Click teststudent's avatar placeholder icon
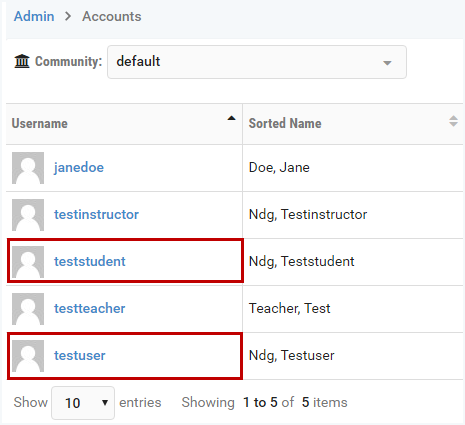This screenshot has height=425, width=465. tap(28, 262)
